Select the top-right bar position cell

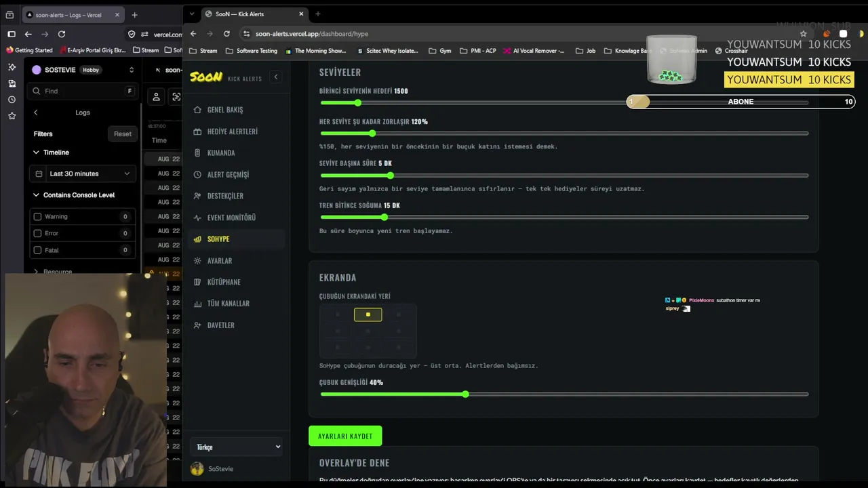coord(399,314)
